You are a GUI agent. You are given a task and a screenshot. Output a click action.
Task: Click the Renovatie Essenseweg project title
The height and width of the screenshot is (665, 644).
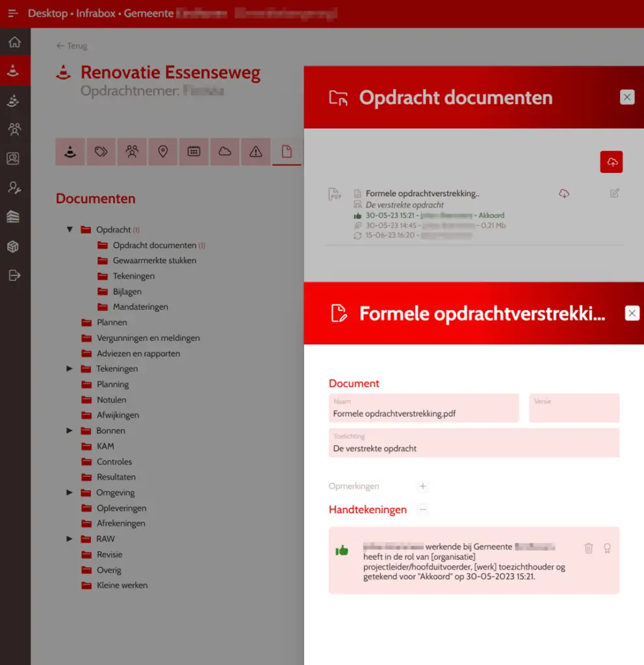click(170, 72)
